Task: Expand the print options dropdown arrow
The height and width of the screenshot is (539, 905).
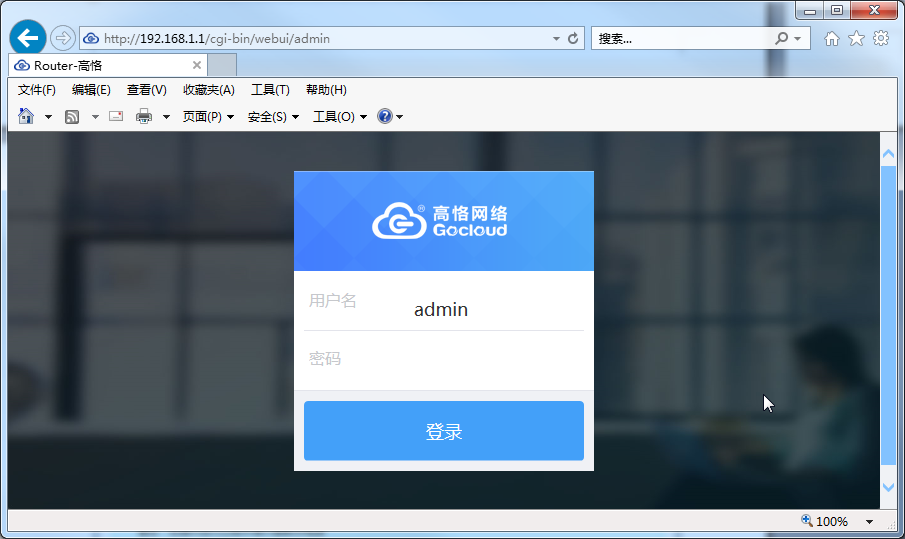Action: tap(166, 117)
